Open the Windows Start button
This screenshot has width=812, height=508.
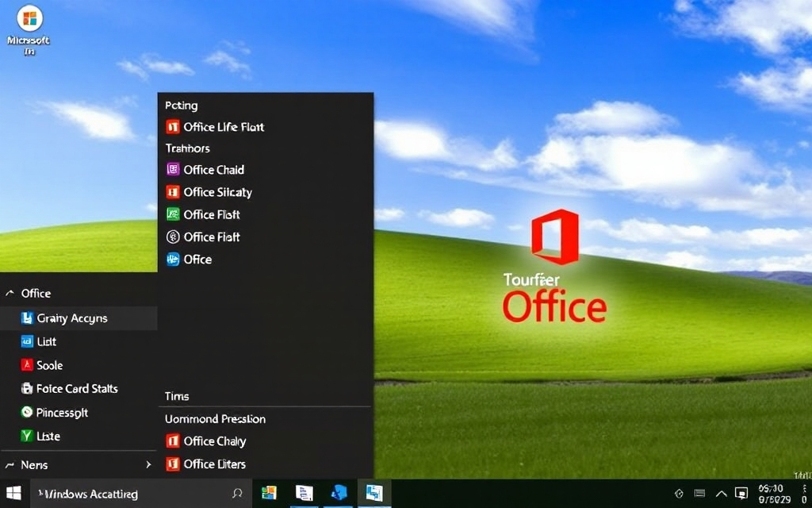14,494
